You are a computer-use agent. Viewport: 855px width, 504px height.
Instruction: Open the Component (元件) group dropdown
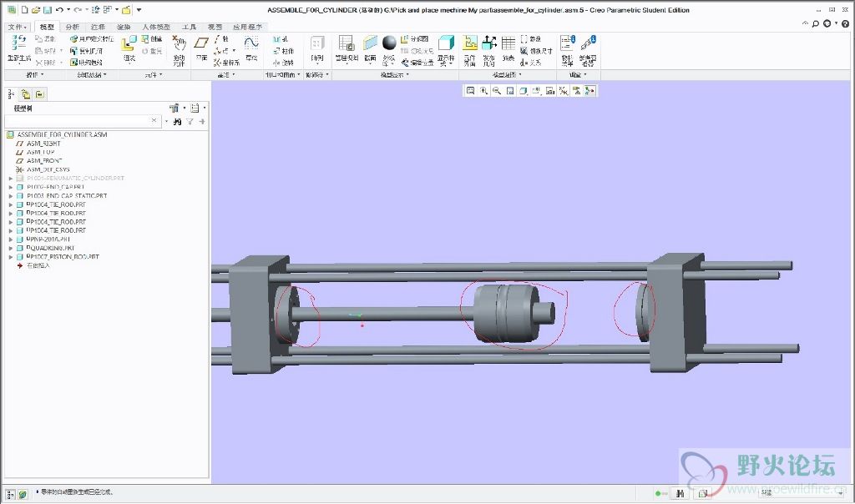[x=154, y=74]
